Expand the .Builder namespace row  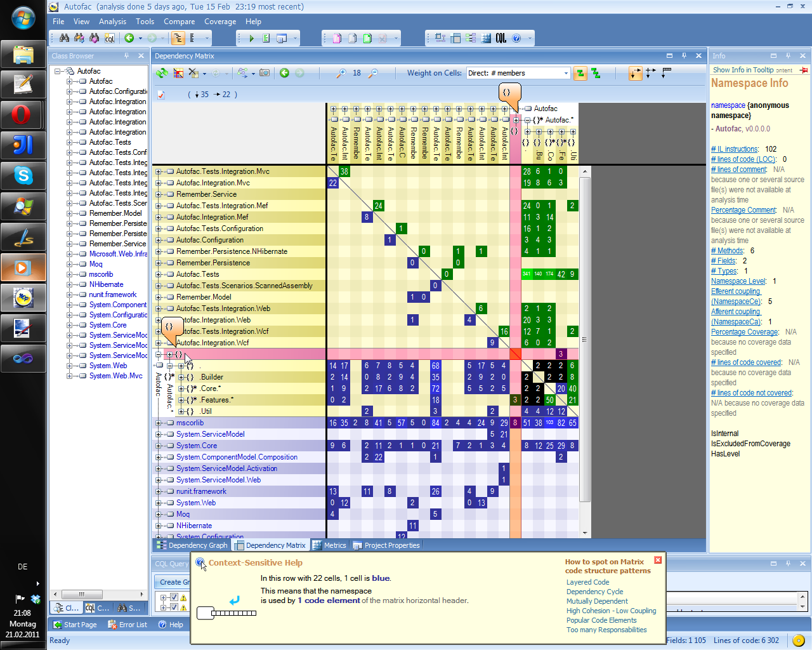[x=181, y=377]
